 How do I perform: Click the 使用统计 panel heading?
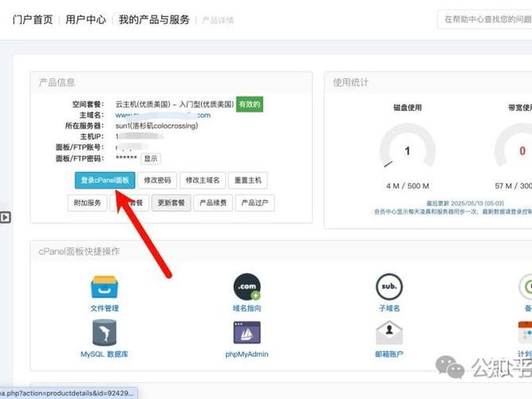pyautogui.click(x=350, y=82)
